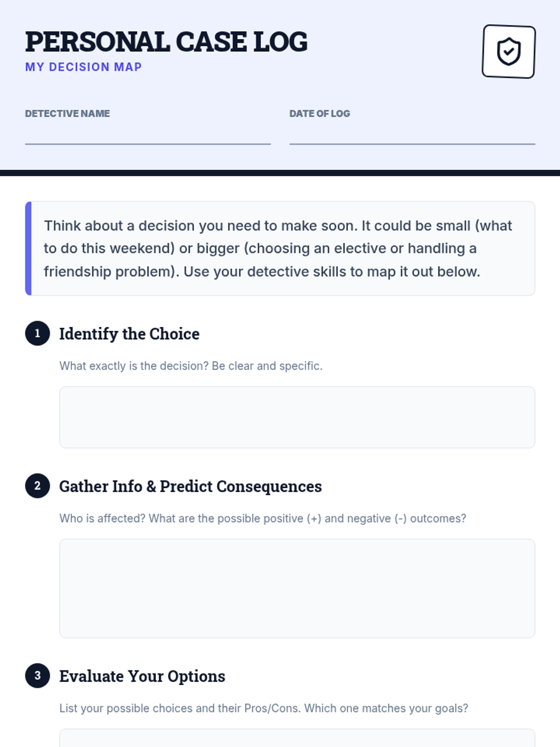Click the number 2 step circle
The image size is (560, 747).
(37, 486)
